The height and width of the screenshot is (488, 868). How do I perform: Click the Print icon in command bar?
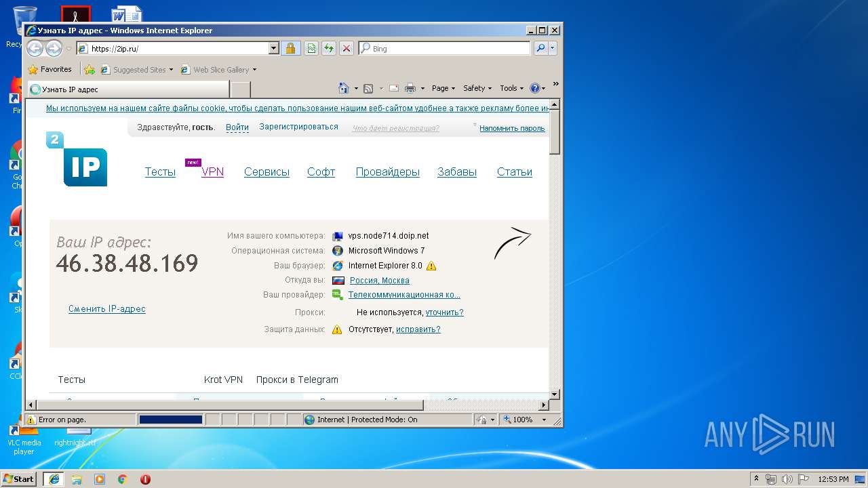pyautogui.click(x=410, y=88)
